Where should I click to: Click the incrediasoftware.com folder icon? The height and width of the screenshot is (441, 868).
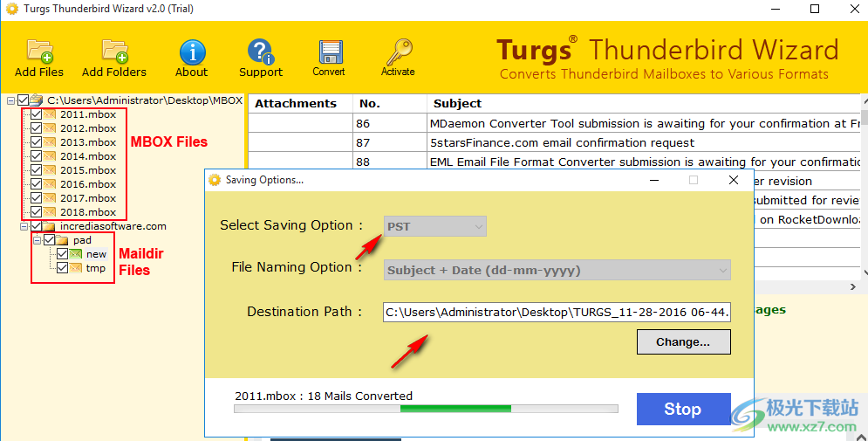tap(49, 226)
